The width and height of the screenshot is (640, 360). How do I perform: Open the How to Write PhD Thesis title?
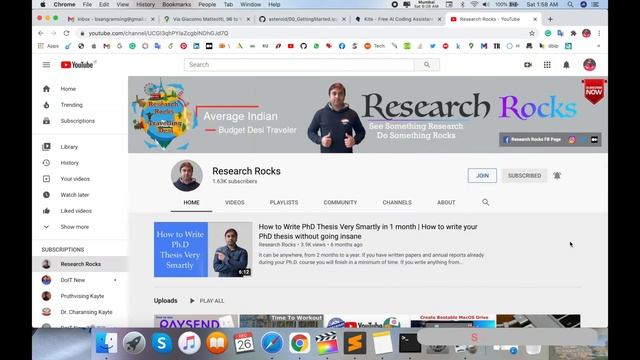click(x=368, y=231)
